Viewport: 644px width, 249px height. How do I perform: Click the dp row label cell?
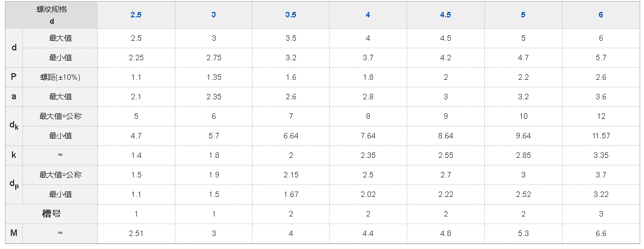(14, 184)
